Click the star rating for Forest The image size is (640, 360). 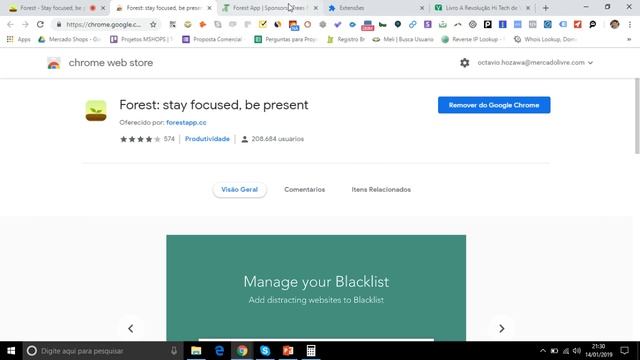point(140,139)
